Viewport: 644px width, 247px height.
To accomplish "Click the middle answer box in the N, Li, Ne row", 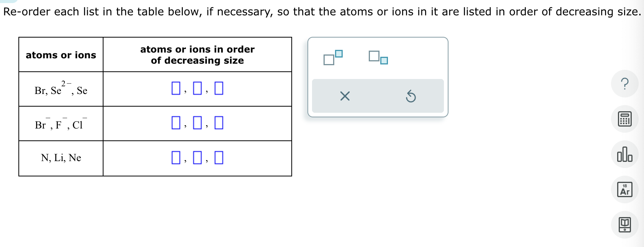I will (x=197, y=157).
